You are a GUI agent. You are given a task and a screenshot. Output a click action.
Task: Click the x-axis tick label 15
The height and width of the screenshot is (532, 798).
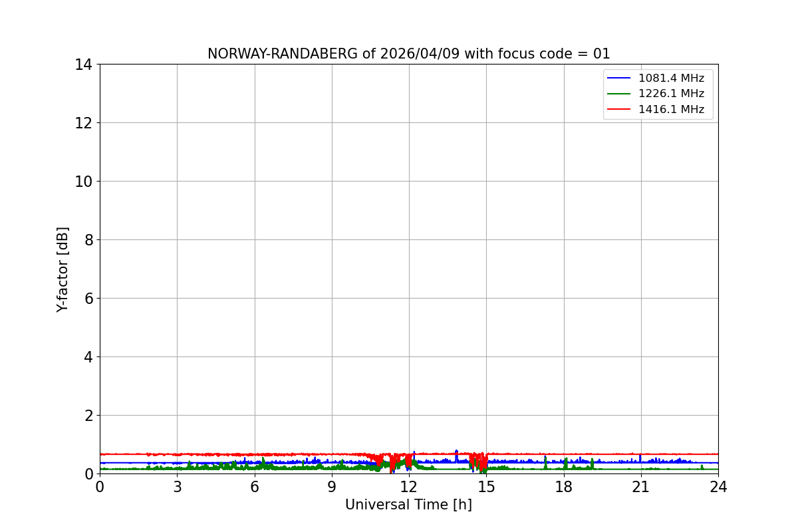pos(486,487)
